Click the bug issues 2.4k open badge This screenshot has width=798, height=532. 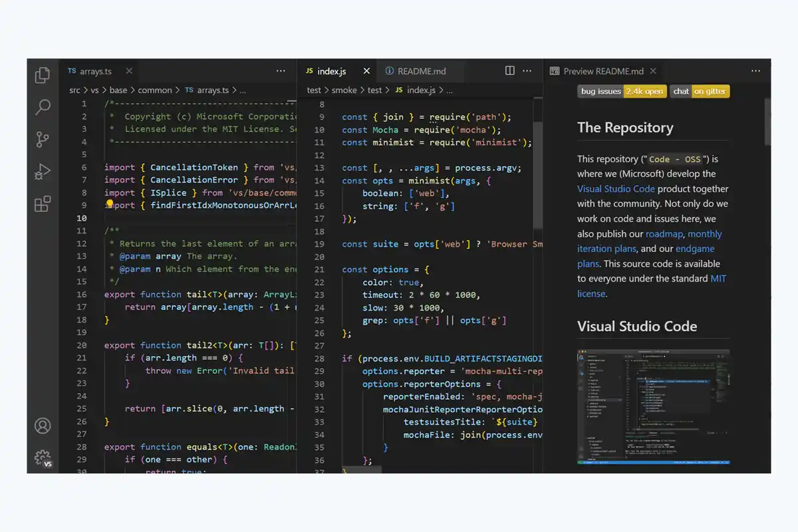click(x=622, y=91)
